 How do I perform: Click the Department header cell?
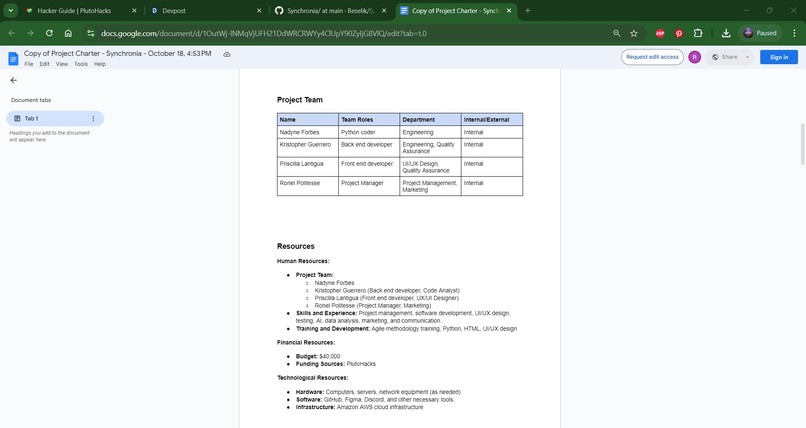pyautogui.click(x=430, y=120)
